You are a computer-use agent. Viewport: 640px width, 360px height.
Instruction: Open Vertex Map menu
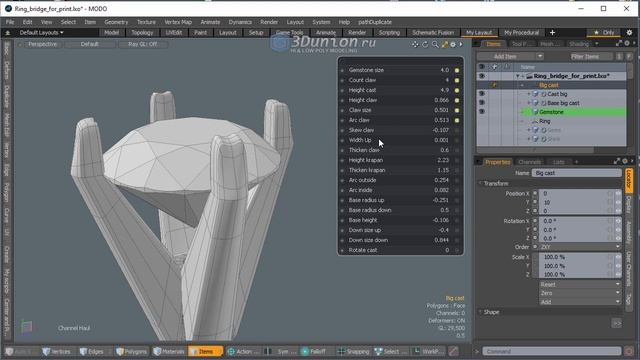(x=178, y=22)
